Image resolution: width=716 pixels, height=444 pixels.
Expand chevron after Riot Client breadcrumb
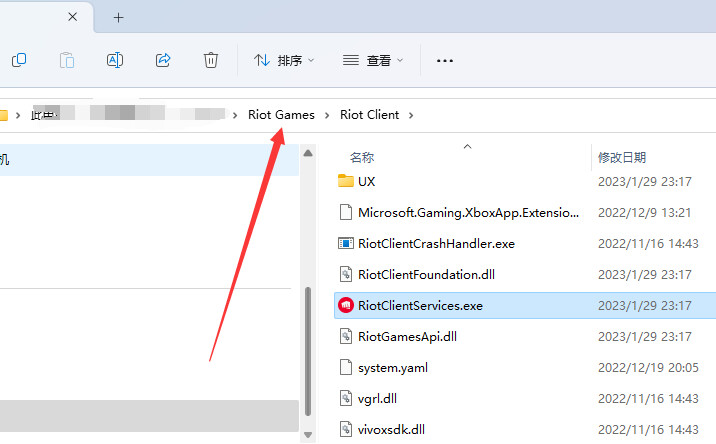[x=411, y=115]
